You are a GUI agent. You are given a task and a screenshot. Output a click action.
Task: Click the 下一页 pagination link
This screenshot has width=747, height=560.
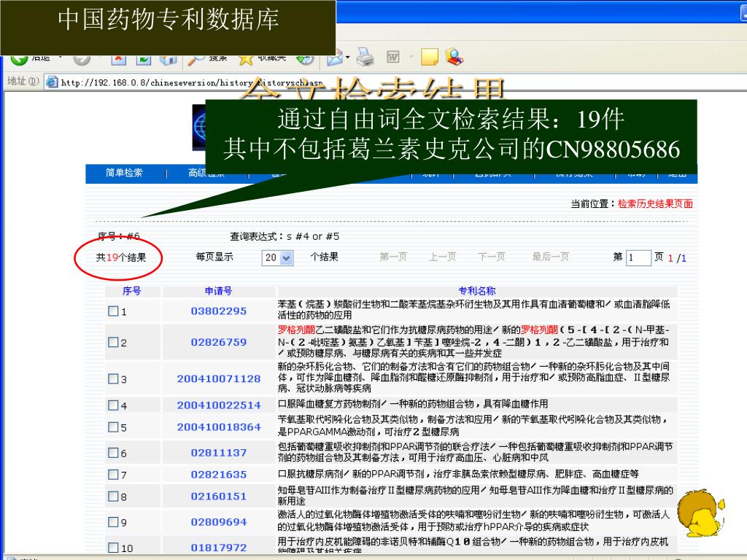pos(492,257)
